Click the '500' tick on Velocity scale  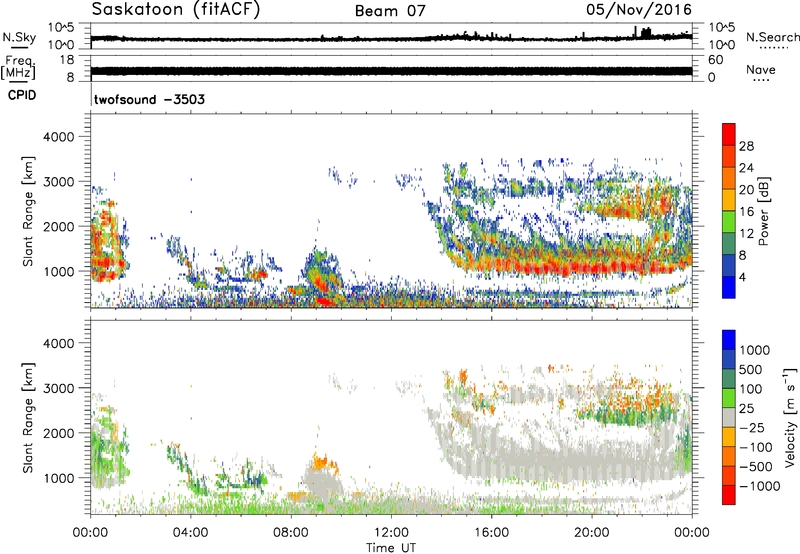tap(751, 370)
